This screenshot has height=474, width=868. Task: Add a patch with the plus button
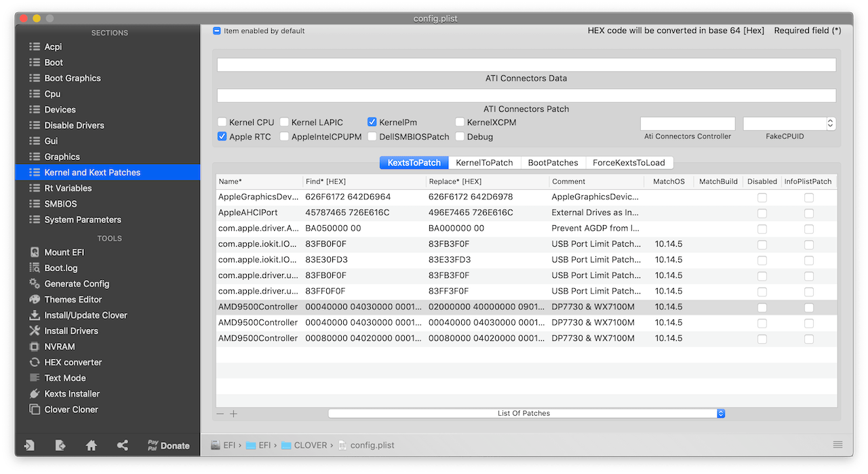pyautogui.click(x=233, y=414)
